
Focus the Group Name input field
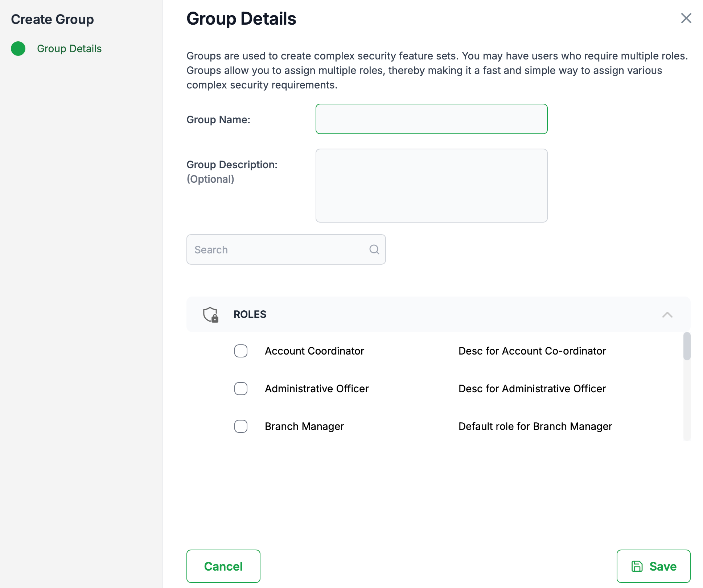(431, 119)
